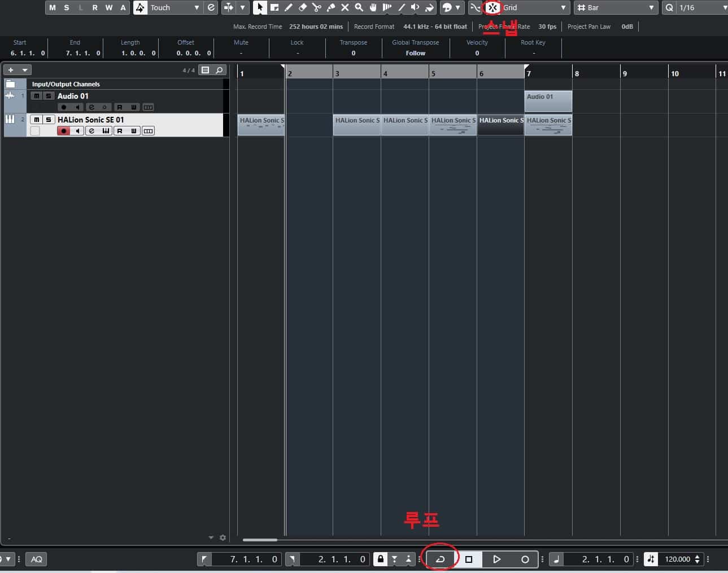Open Edit Channel Settings for Audio 01
The image size is (728, 573).
(x=91, y=107)
